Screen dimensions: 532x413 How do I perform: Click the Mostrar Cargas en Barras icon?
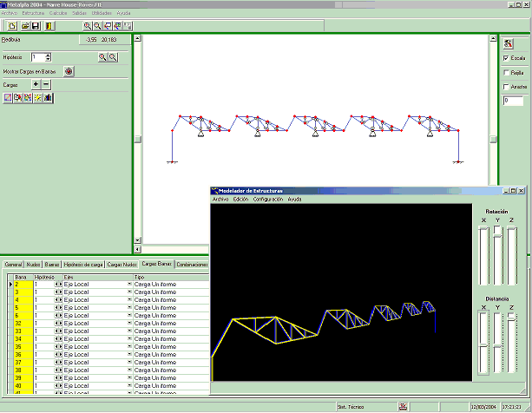[69, 71]
